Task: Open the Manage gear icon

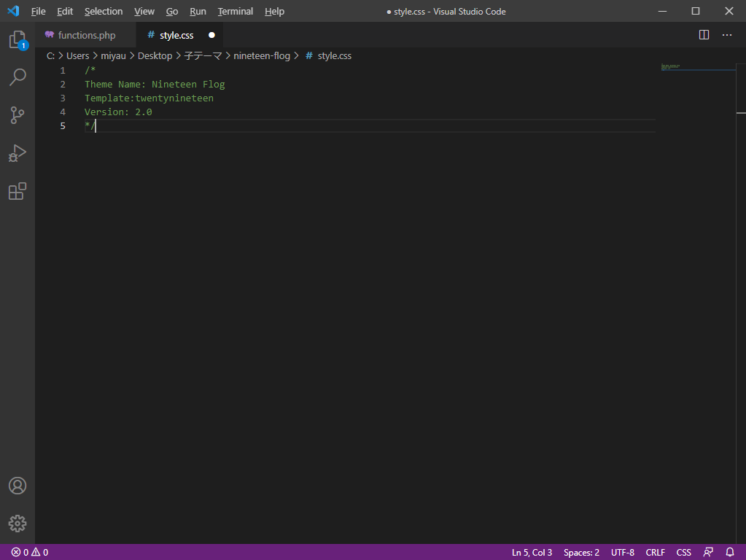Action: [18, 524]
